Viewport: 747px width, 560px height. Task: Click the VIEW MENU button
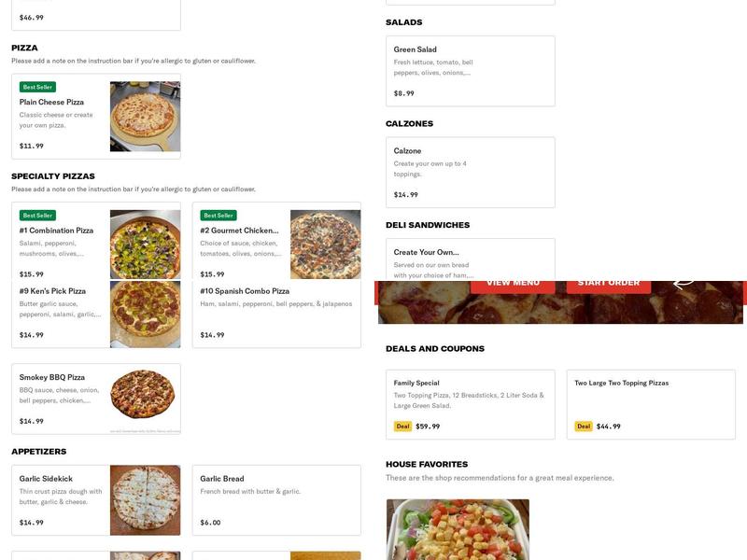pos(513,283)
